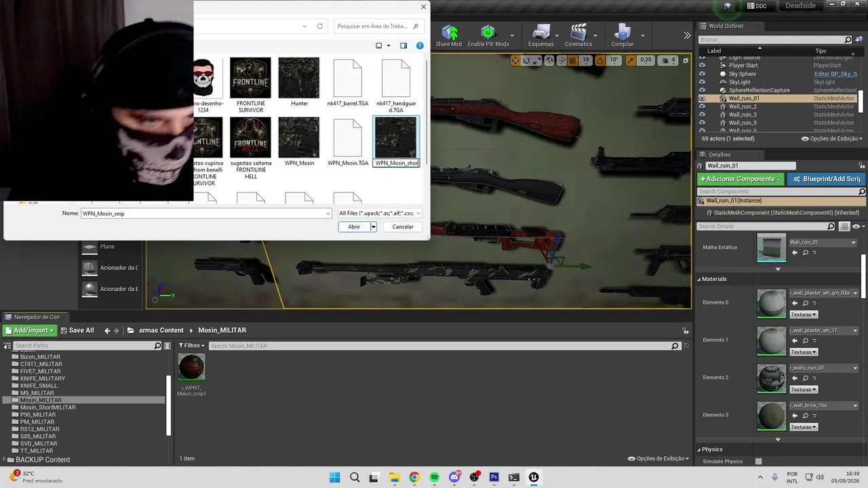Open the All Files type dropdown

pos(380,213)
